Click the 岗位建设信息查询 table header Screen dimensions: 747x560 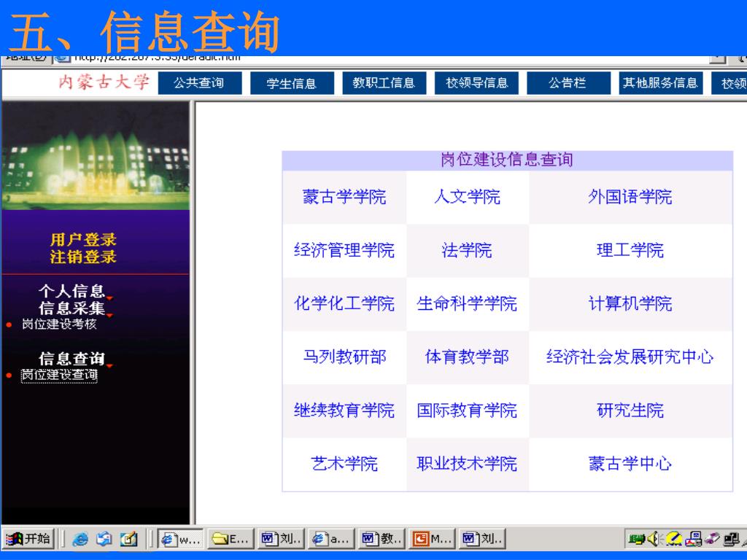[x=507, y=160]
